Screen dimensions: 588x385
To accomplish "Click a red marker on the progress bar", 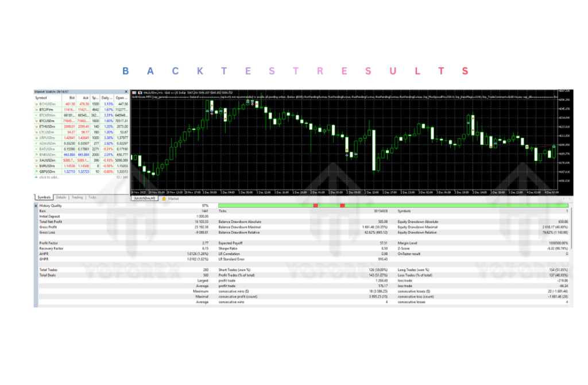I will 315,205.
